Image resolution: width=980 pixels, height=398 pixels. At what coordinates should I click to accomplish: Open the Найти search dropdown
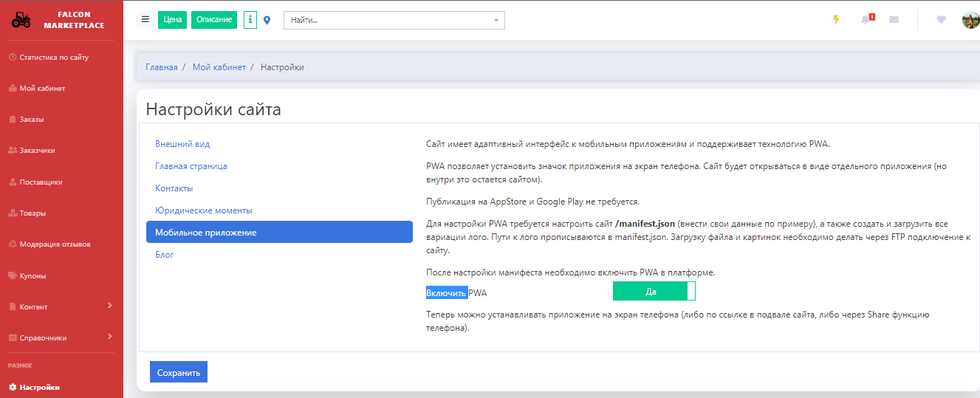pyautogui.click(x=394, y=20)
